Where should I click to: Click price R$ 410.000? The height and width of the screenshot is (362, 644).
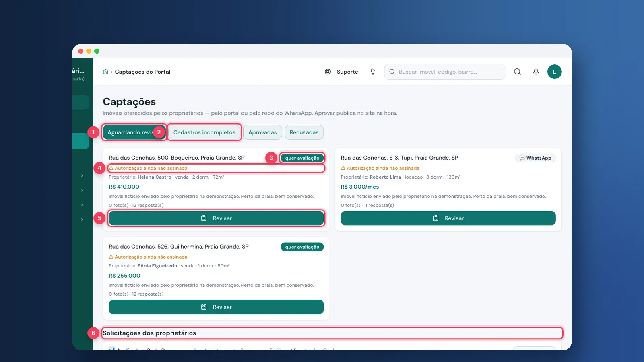pyautogui.click(x=124, y=187)
